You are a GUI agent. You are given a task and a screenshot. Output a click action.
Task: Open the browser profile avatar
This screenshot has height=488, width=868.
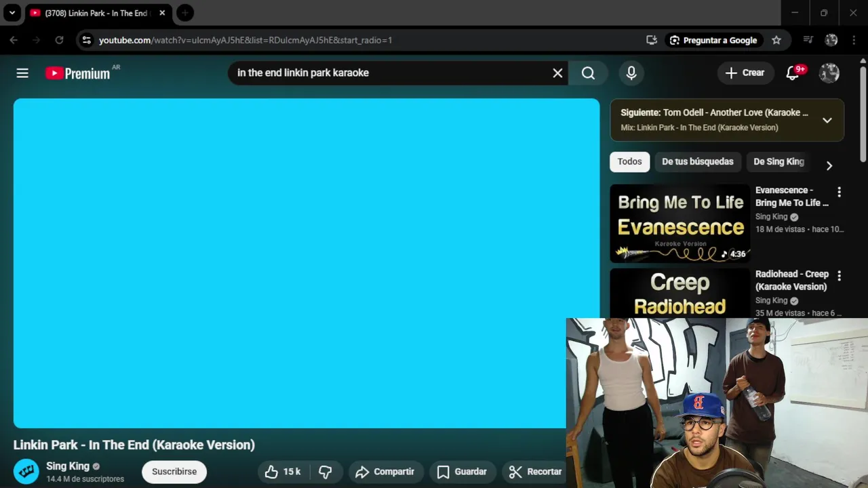pos(831,40)
